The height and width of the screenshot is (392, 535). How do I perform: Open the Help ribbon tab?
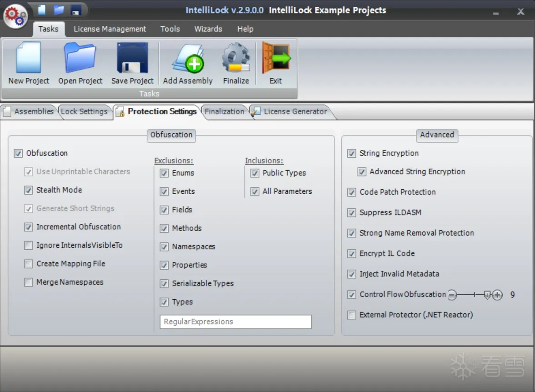pyautogui.click(x=245, y=29)
